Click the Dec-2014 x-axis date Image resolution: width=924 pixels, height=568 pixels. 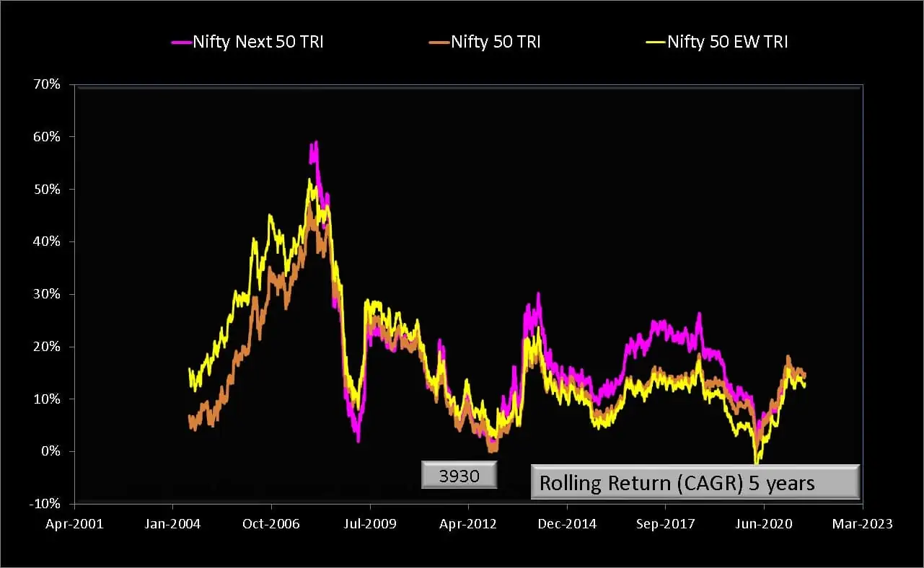568,524
